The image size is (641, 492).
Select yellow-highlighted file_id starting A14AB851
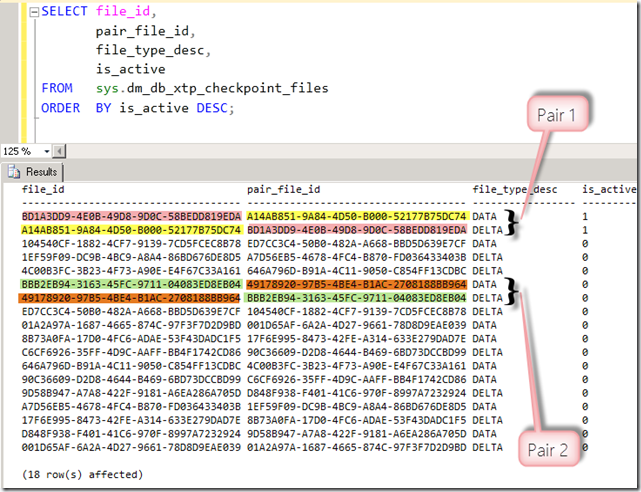click(x=131, y=229)
